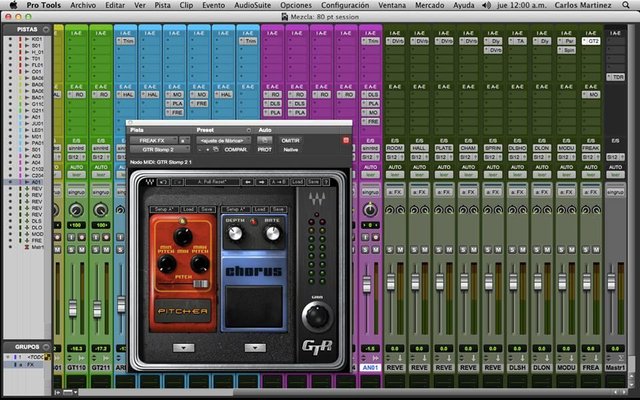Click the GTR plugin undo arrow

click(164, 182)
